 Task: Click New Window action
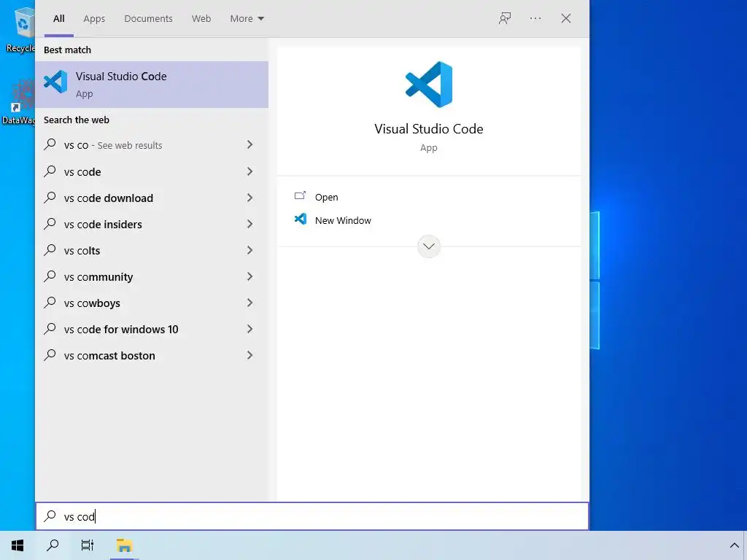click(x=343, y=220)
